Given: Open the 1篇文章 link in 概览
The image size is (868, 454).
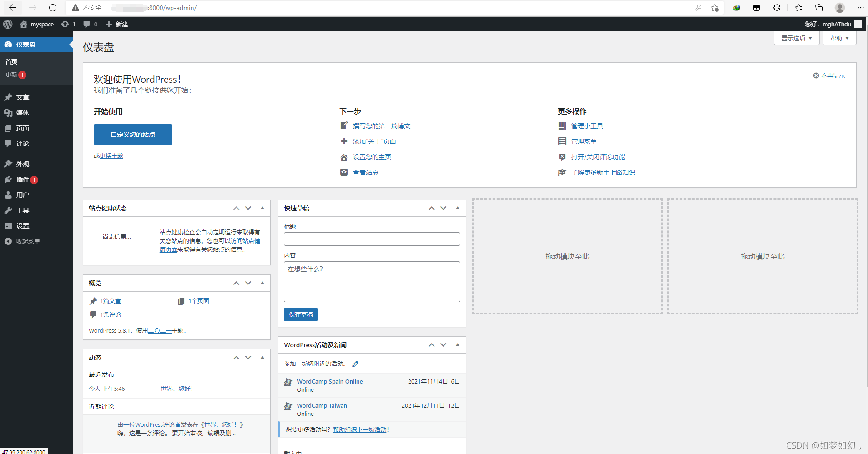Looking at the screenshot, I should pos(111,301).
